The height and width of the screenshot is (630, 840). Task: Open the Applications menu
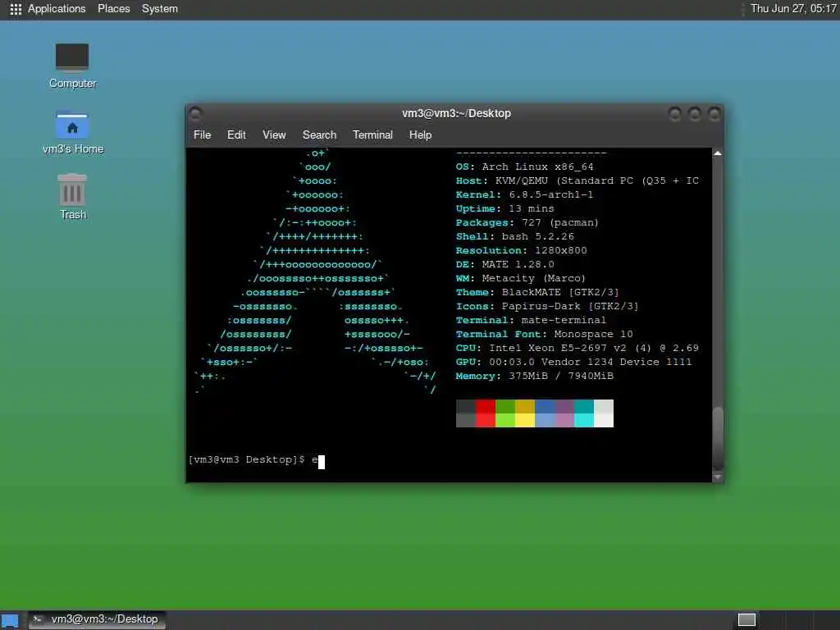pos(57,8)
